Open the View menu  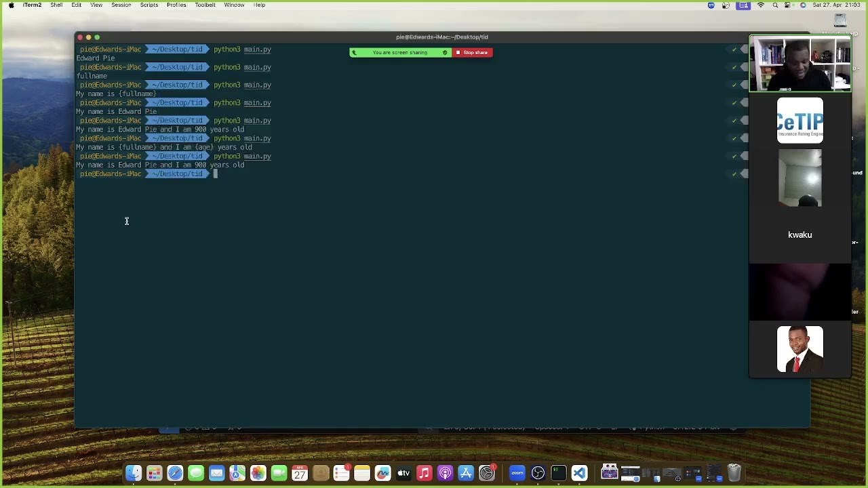tap(96, 5)
